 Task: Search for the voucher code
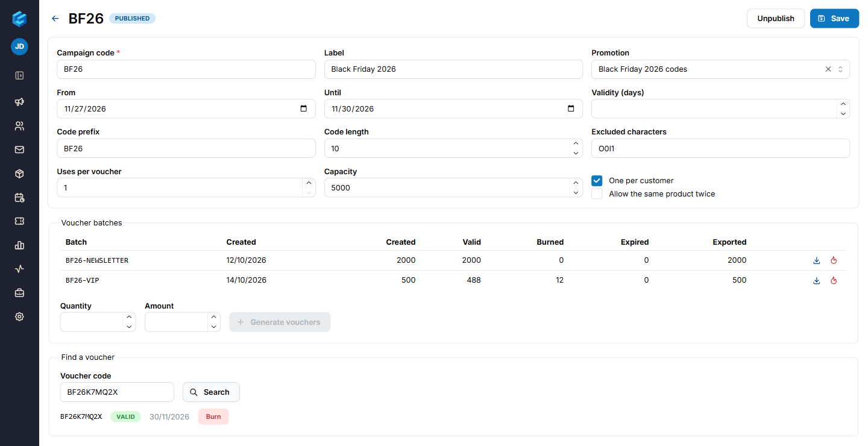211,392
